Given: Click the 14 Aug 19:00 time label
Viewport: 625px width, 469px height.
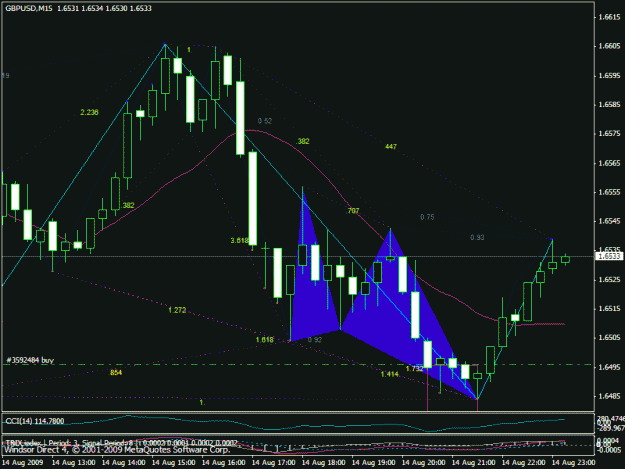Looking at the screenshot, I should pos(373,463).
